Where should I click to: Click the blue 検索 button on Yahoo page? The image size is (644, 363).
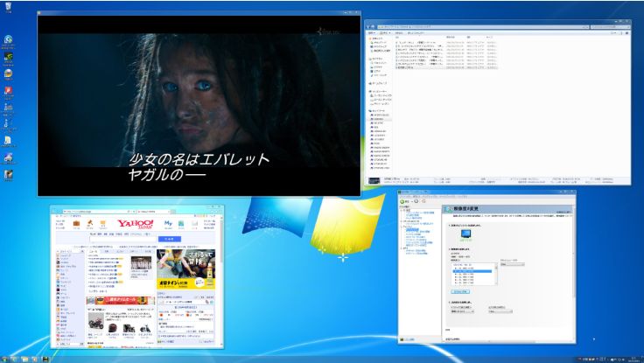[170, 239]
